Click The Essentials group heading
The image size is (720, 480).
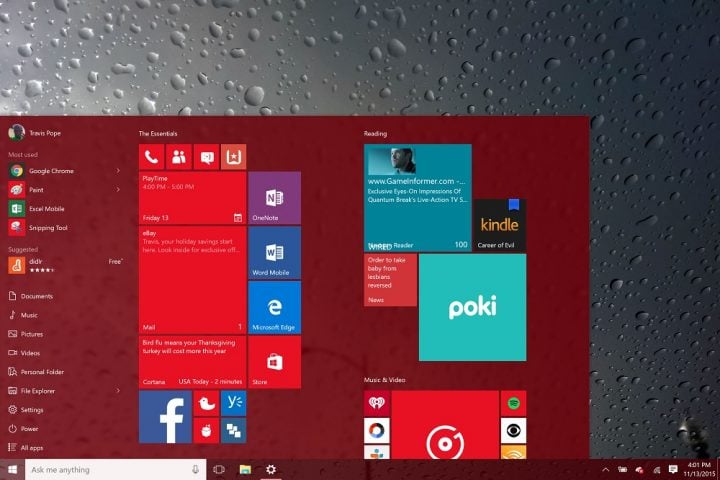click(x=158, y=134)
